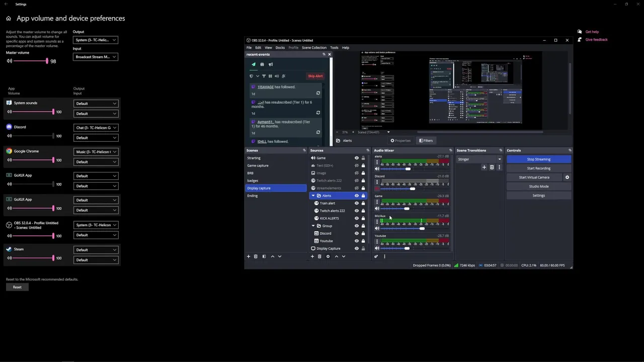Click the Start Recording button
This screenshot has height=362, width=644.
(539, 168)
